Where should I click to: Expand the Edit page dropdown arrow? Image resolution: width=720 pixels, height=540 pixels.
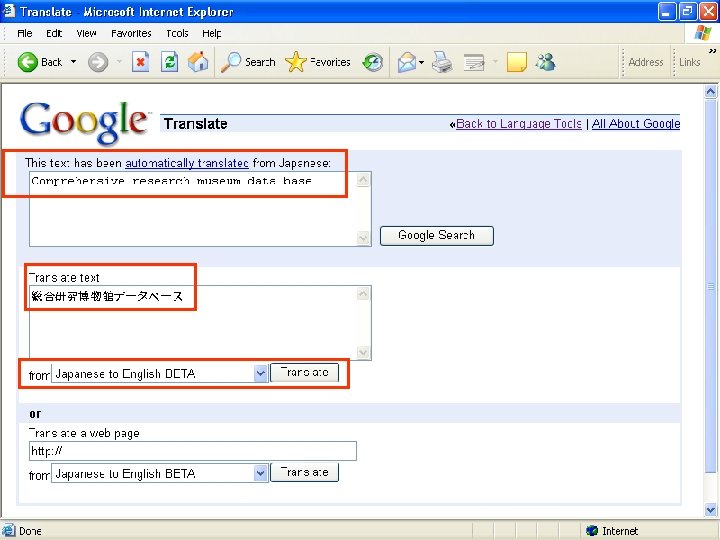point(495,62)
